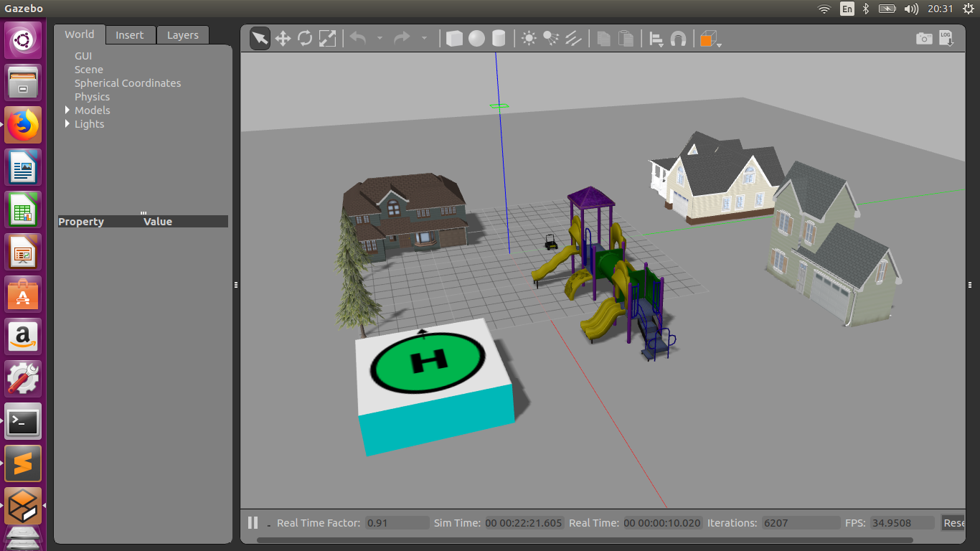Take a screenshot with camera icon
This screenshot has height=551, width=980.
click(924, 39)
